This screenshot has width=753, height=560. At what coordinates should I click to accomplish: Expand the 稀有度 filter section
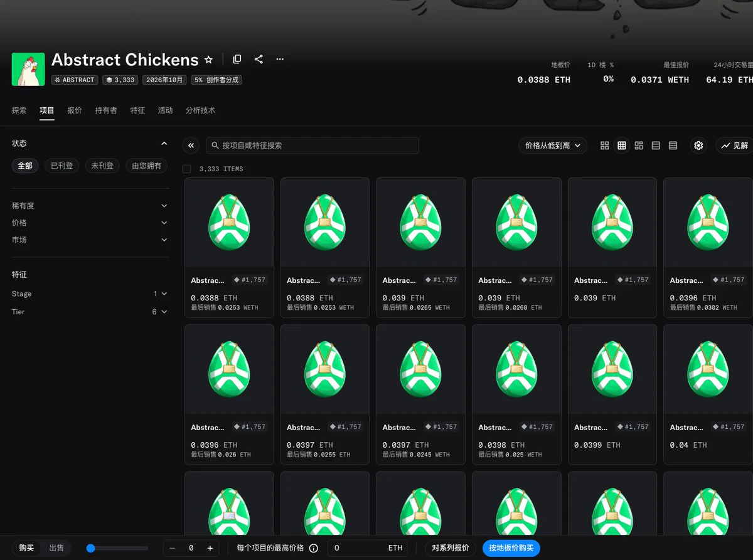click(90, 206)
